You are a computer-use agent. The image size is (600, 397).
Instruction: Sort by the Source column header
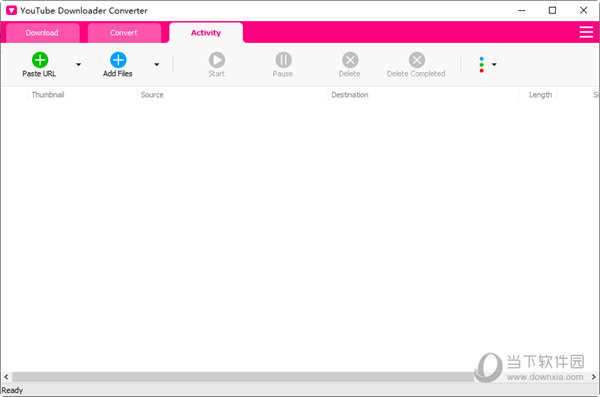coord(233,95)
